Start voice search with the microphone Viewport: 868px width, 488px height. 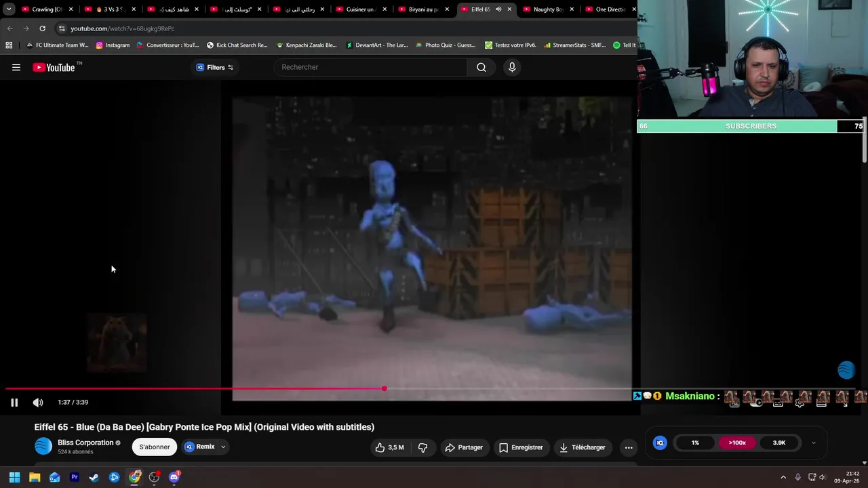(x=512, y=67)
